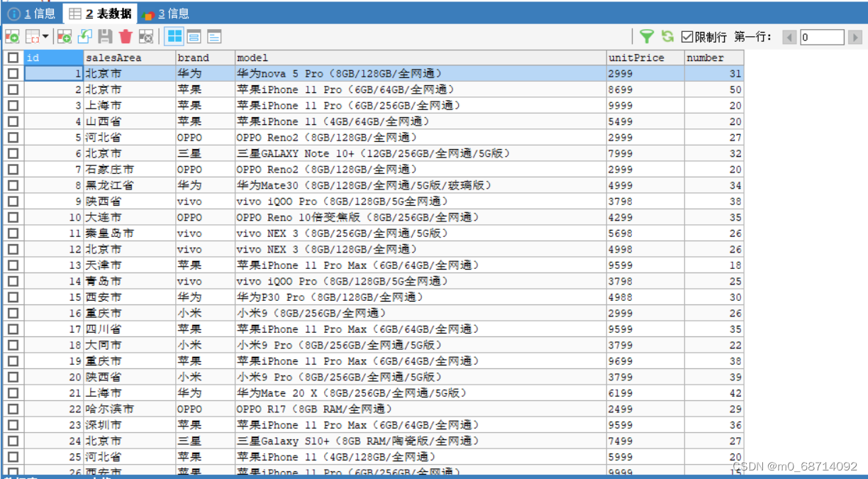The height and width of the screenshot is (479, 868).
Task: Click the 4988 unit price cell
Action: [x=645, y=297]
